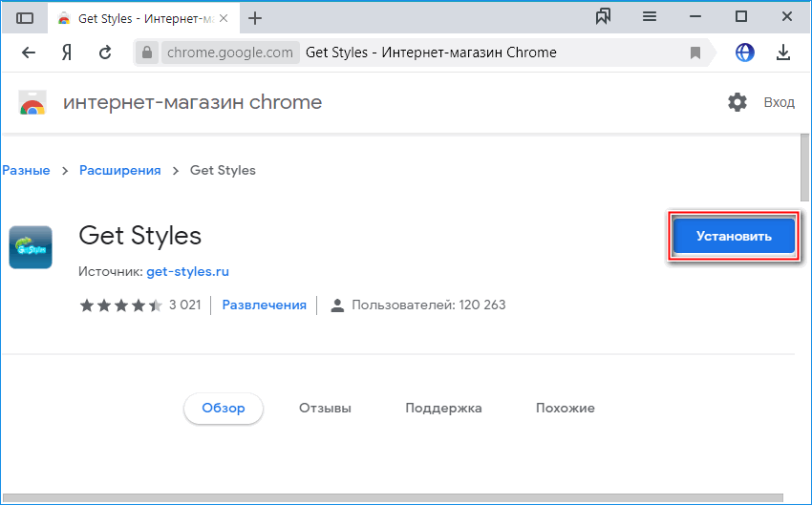The height and width of the screenshot is (505, 812).
Task: Open a new tab with plus button
Action: pos(255,18)
